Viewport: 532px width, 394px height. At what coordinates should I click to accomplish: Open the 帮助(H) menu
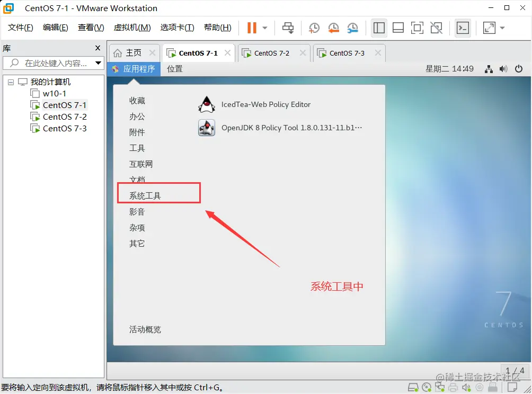click(x=217, y=28)
